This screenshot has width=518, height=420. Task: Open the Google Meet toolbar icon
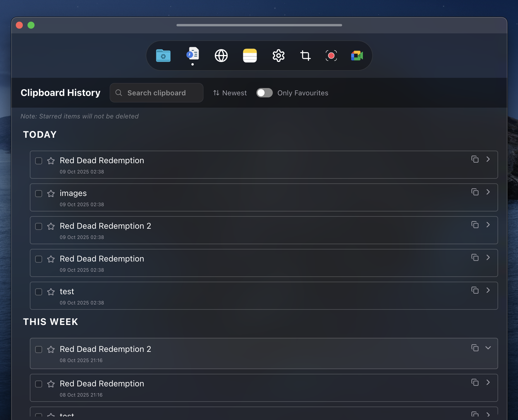tap(357, 56)
